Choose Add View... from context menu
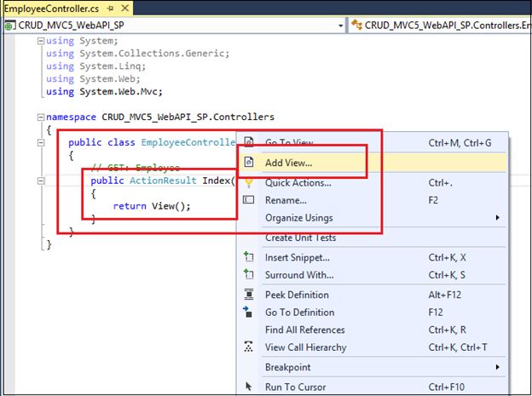This screenshot has width=532, height=396. click(x=373, y=163)
